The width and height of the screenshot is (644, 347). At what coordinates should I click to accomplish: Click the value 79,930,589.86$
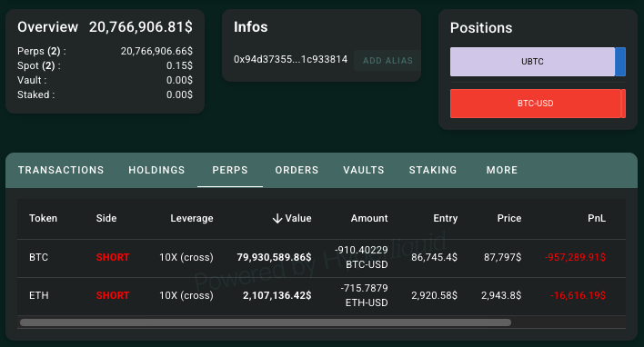(x=274, y=257)
